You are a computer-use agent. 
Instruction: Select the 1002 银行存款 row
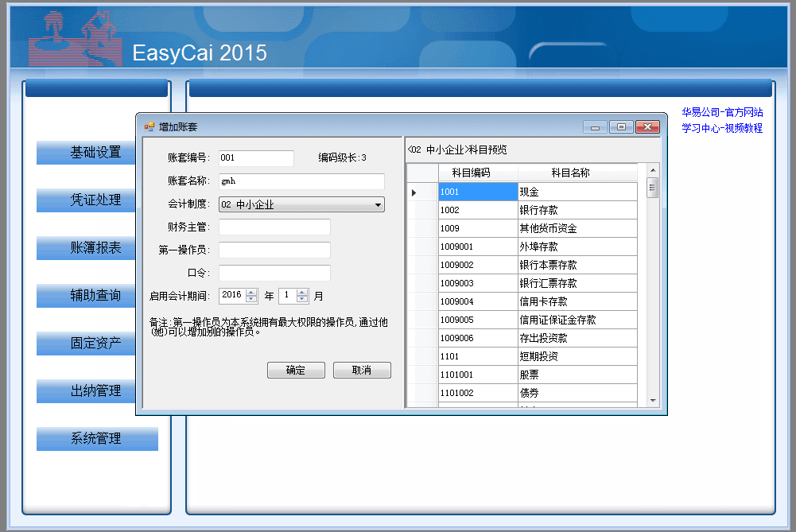click(538, 211)
